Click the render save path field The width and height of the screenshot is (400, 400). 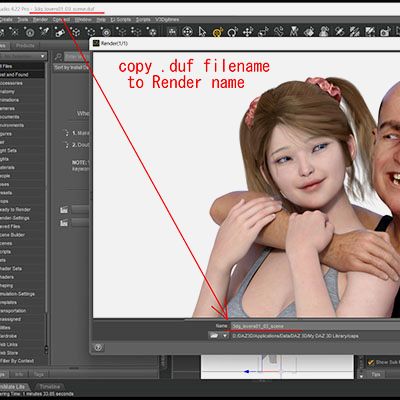tap(315, 336)
